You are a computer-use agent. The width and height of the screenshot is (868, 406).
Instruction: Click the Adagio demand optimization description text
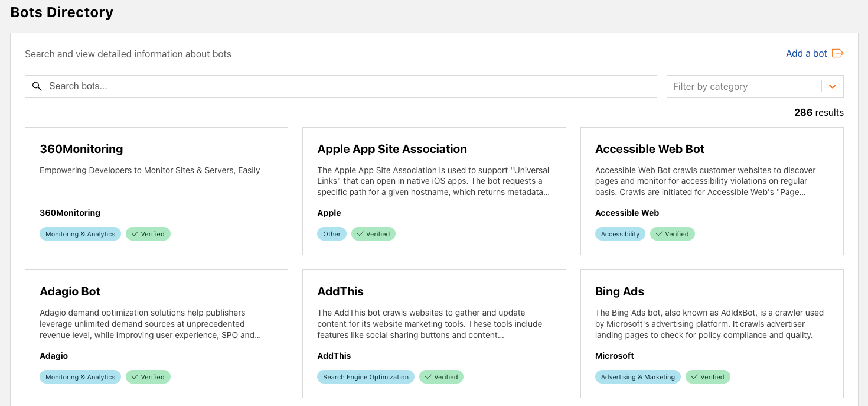pyautogui.click(x=151, y=324)
